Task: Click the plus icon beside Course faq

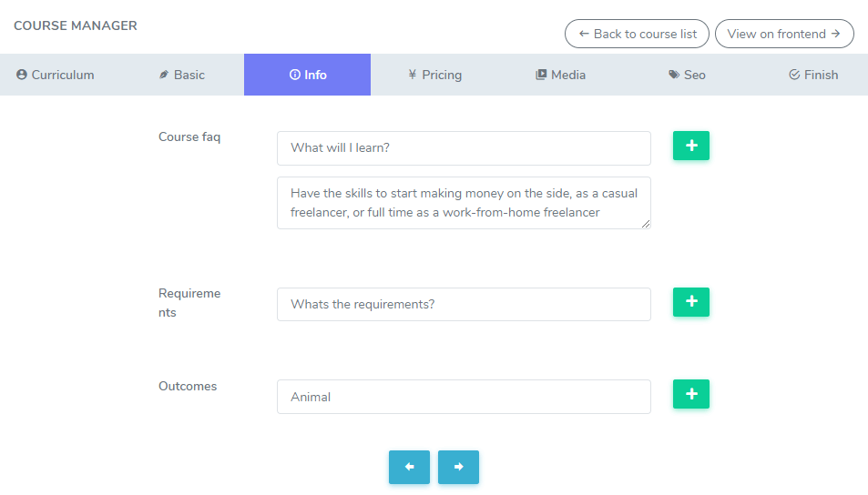Action: click(x=690, y=146)
